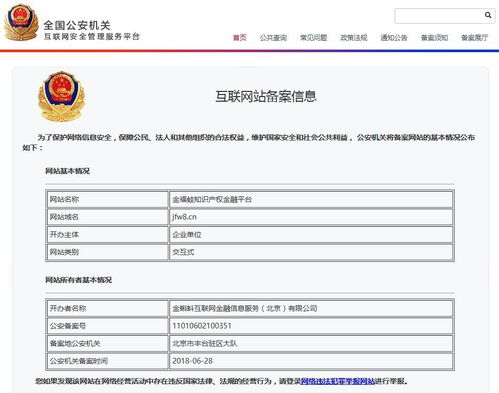Click the jfw8.cn domain cell
Image resolution: width=499 pixels, height=393 pixels.
pos(311,217)
